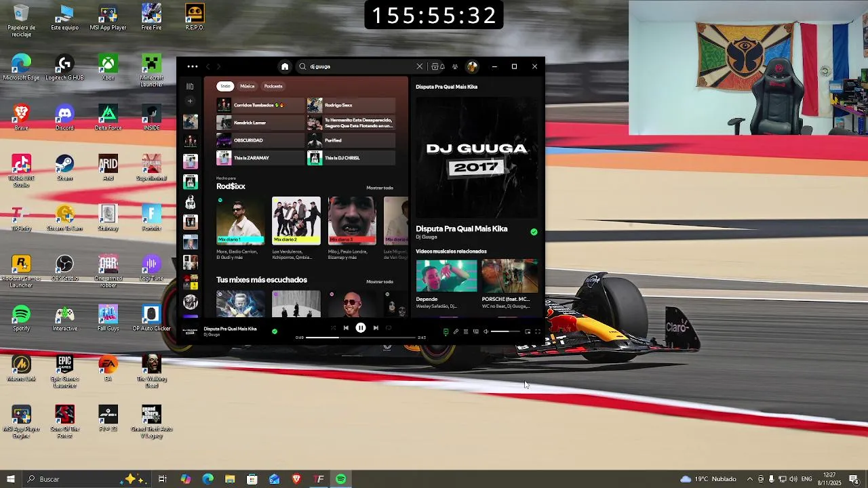Viewport: 868px width, 488px height.
Task: Open 'This Is ZARAMAY' playlist
Action: pyautogui.click(x=260, y=158)
